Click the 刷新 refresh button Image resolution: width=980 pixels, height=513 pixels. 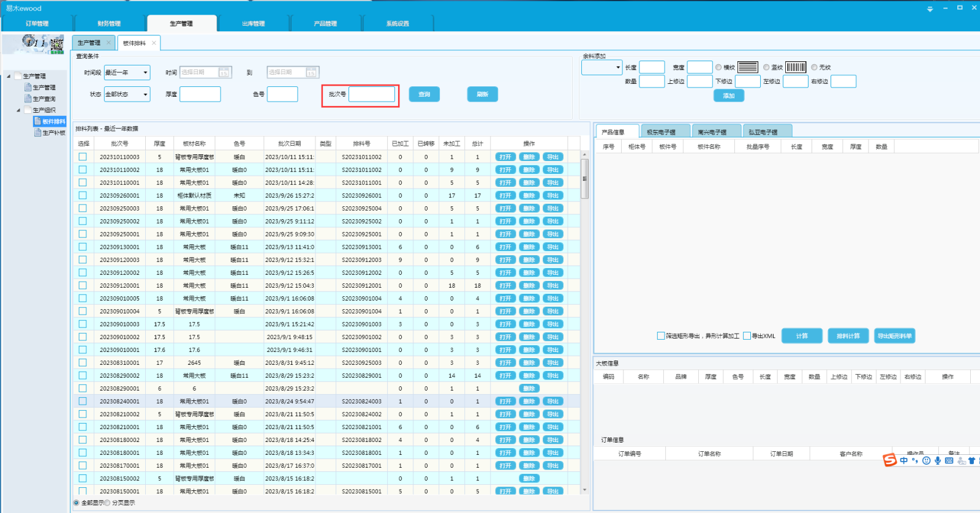pyautogui.click(x=483, y=94)
